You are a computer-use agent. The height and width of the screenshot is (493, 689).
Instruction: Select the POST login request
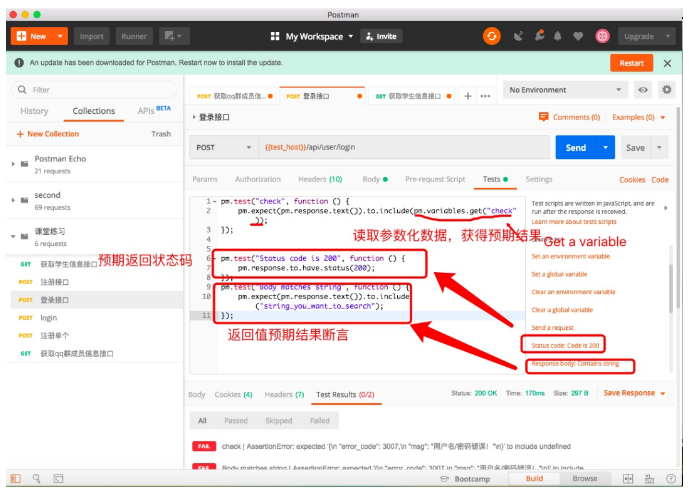coord(94,318)
